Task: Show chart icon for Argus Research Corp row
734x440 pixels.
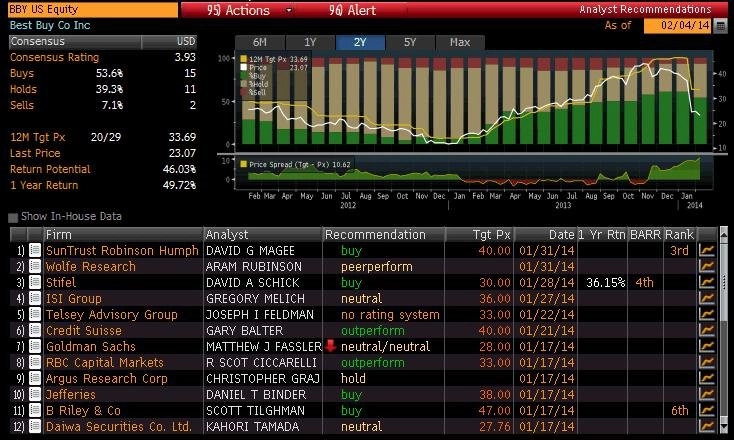Action: tap(707, 378)
